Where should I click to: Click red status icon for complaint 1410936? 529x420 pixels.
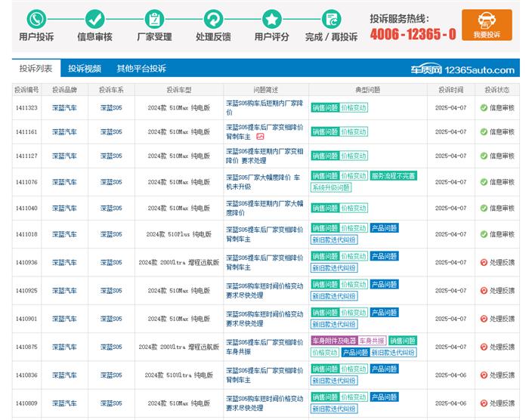click(484, 262)
